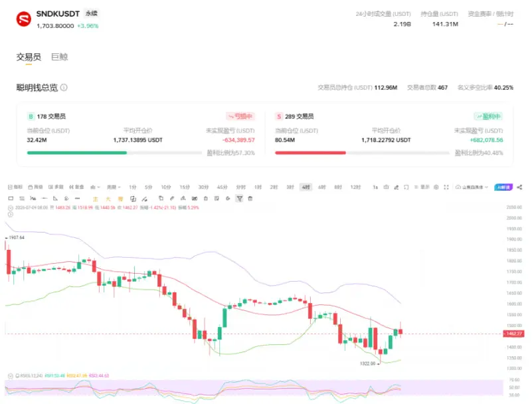Select the 分时 time-sharing view
The image size is (532, 404).
pyautogui.click(x=240, y=187)
